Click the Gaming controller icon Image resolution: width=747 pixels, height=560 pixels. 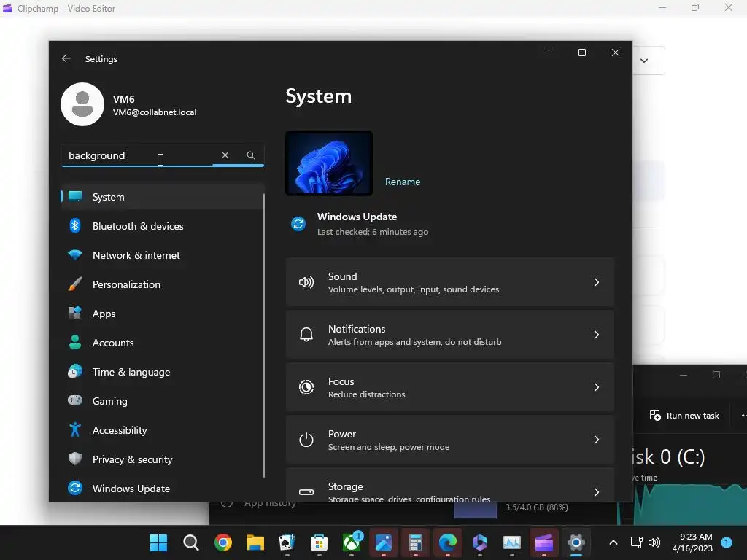pyautogui.click(x=75, y=400)
